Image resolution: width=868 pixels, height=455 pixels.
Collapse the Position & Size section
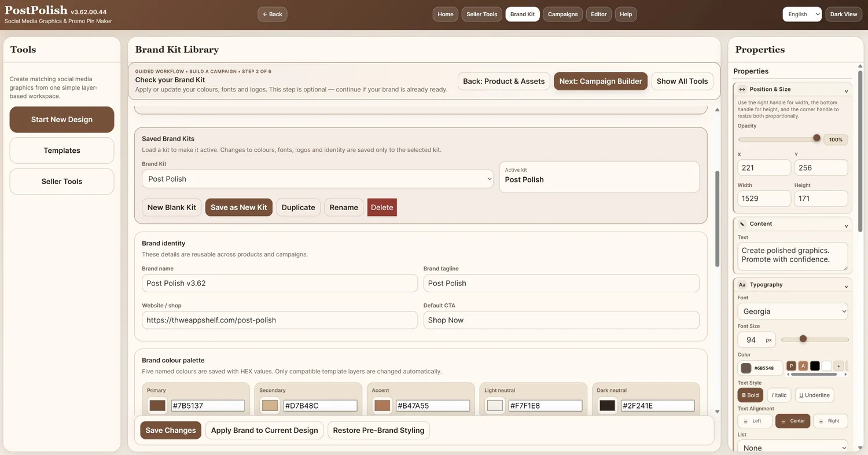(x=846, y=90)
